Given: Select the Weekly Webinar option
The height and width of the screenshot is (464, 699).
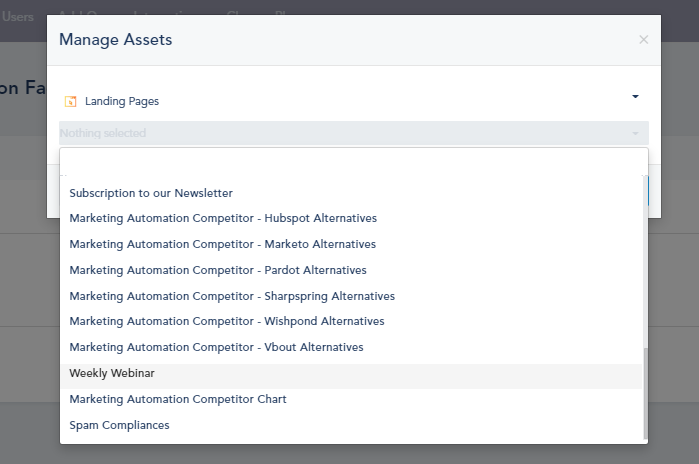Looking at the screenshot, I should tap(112, 373).
